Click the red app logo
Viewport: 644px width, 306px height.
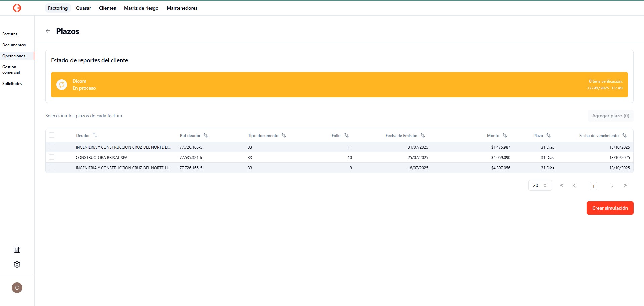coord(17,8)
